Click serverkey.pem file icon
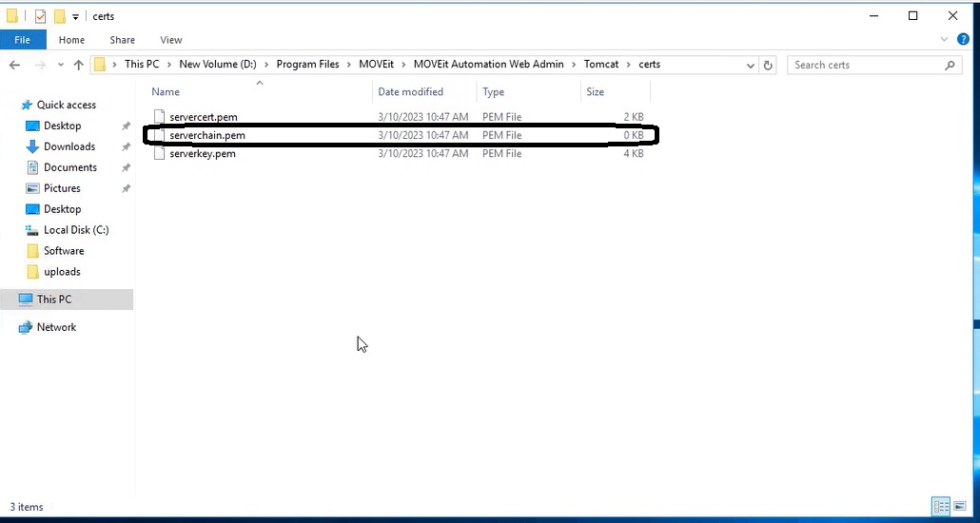Screen dimensions: 980x523 click(x=159, y=153)
